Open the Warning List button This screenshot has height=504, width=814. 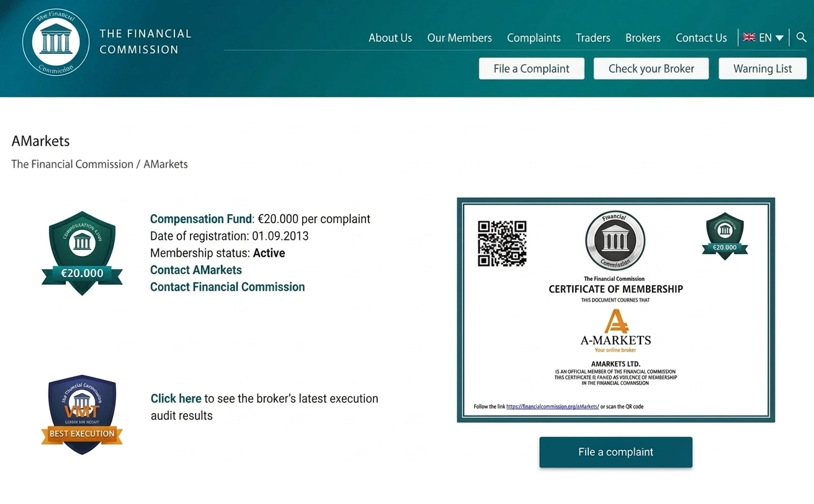pyautogui.click(x=763, y=69)
